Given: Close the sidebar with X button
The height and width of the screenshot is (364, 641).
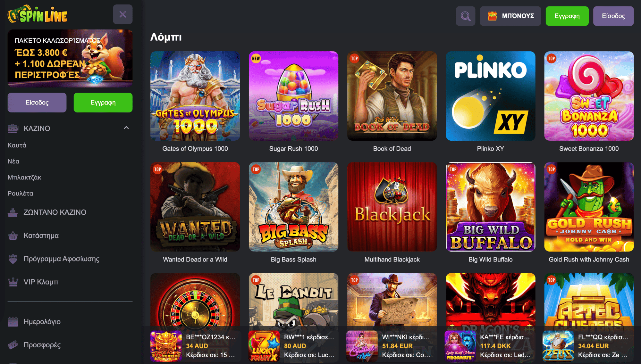Looking at the screenshot, I should [122, 14].
